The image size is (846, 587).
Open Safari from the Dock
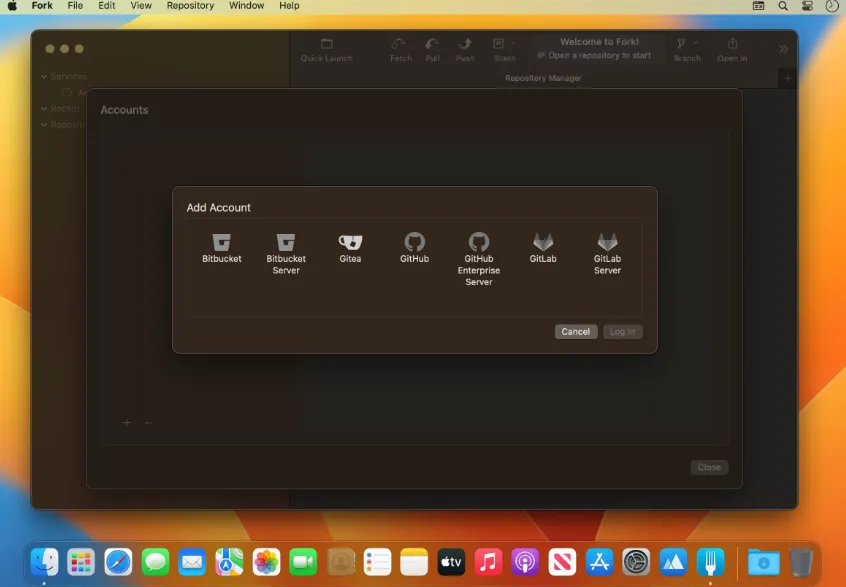tap(118, 562)
